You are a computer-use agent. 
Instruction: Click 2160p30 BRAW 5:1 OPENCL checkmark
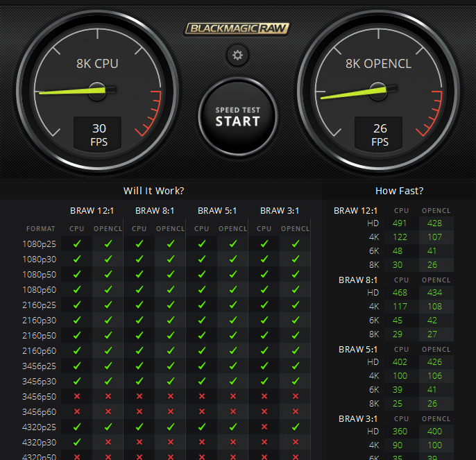[233, 320]
